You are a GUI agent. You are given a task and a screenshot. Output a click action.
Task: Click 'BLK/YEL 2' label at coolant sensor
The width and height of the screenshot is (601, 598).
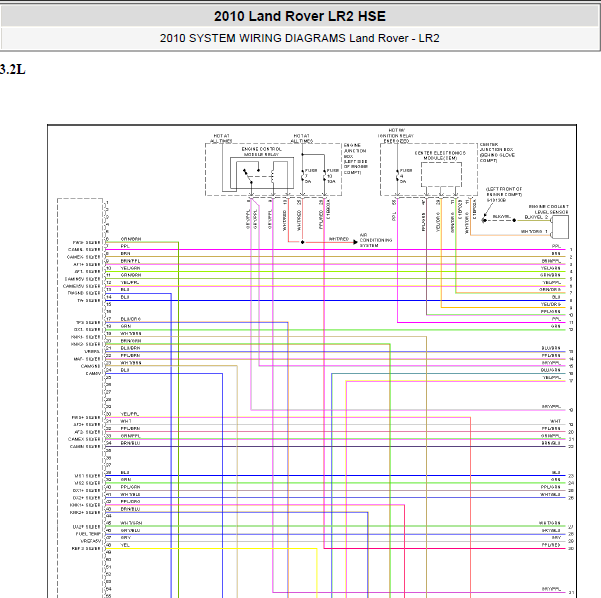(536, 217)
